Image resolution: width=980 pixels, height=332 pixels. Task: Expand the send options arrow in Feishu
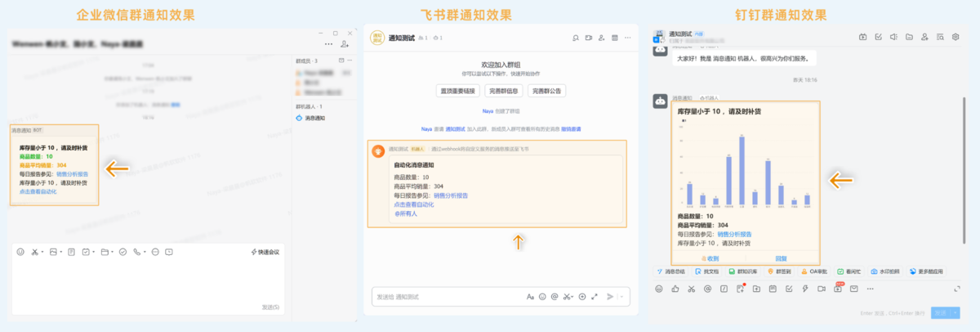tap(622, 296)
